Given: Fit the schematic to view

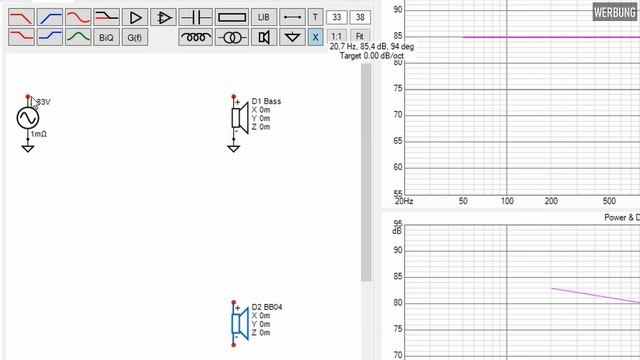Looking at the screenshot, I should [360, 36].
